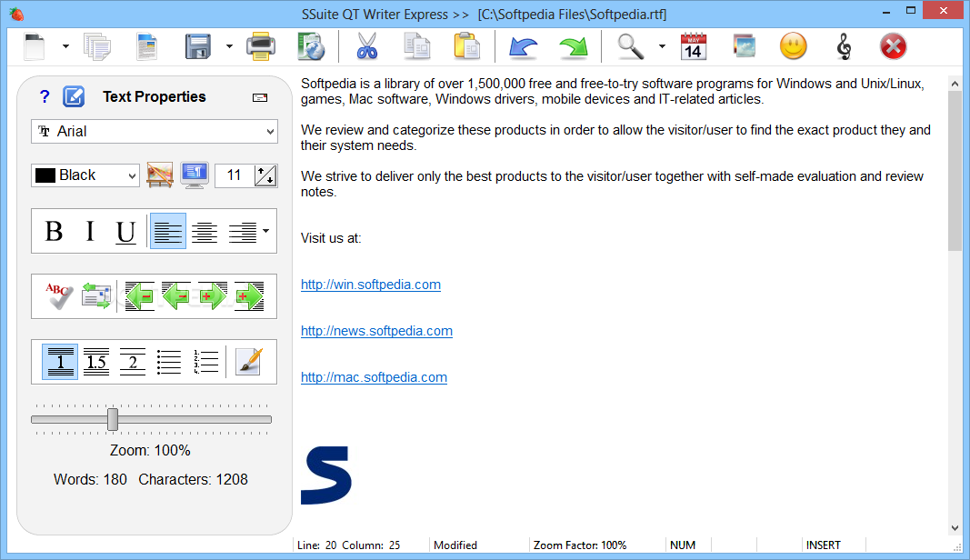
Task: Align text right
Action: coord(243,232)
